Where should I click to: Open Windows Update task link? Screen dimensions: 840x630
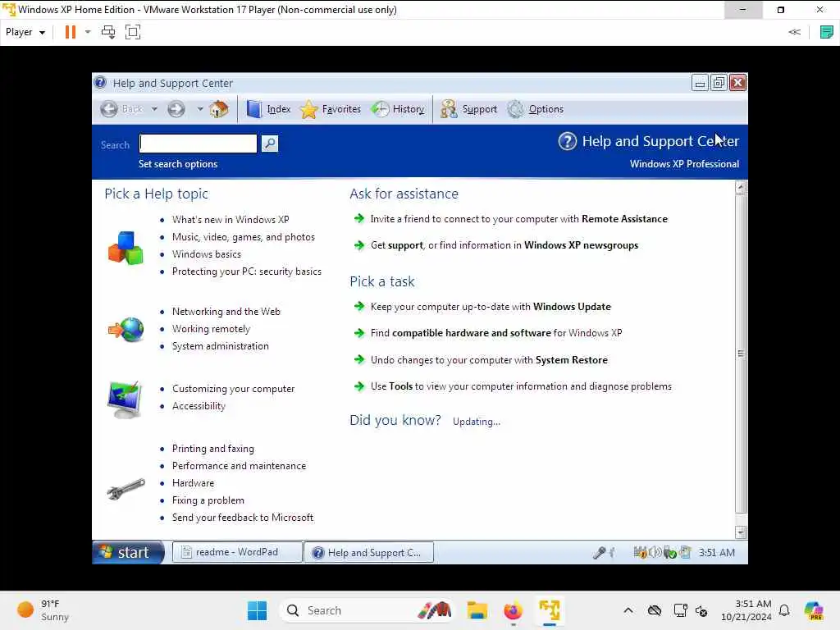pos(572,307)
